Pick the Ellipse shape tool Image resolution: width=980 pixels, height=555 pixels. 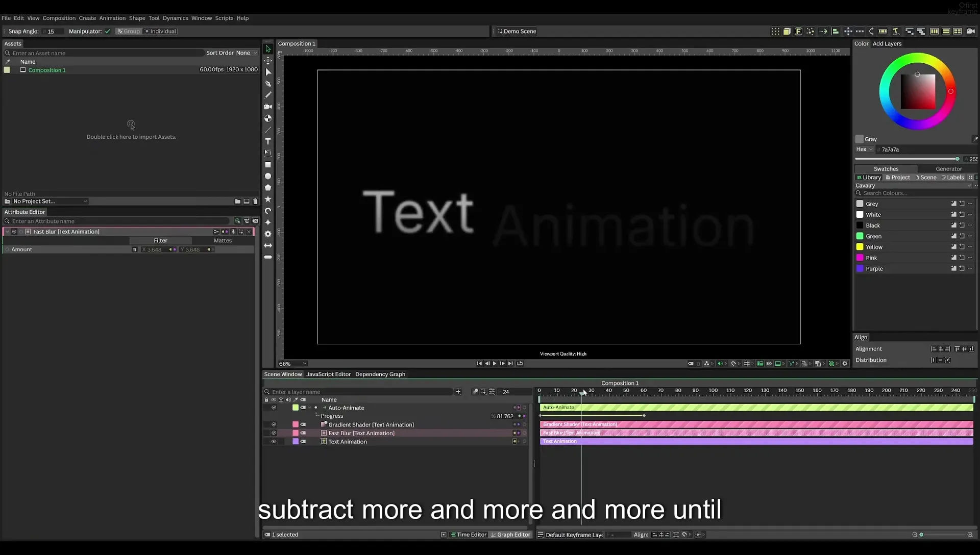(268, 176)
